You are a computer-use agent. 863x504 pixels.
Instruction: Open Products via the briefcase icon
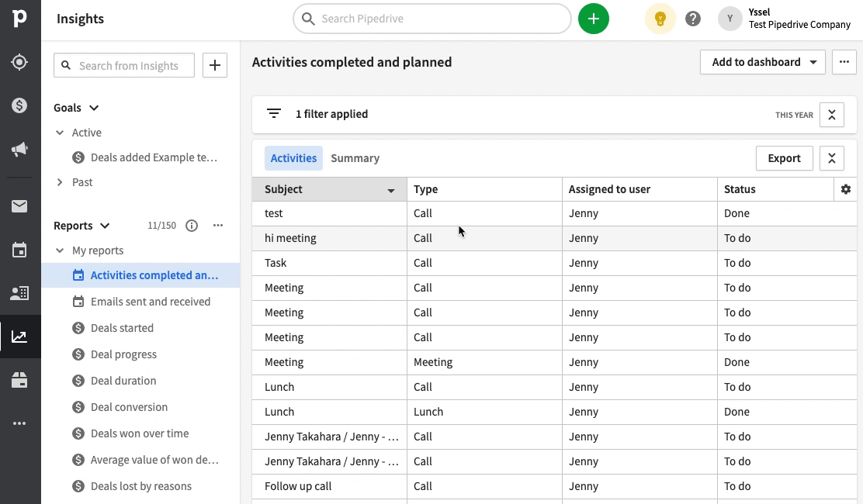click(20, 379)
